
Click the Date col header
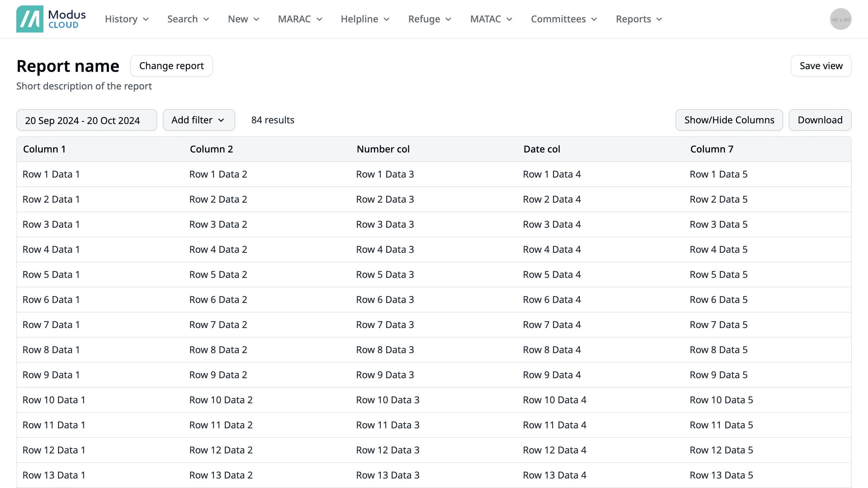coord(541,149)
